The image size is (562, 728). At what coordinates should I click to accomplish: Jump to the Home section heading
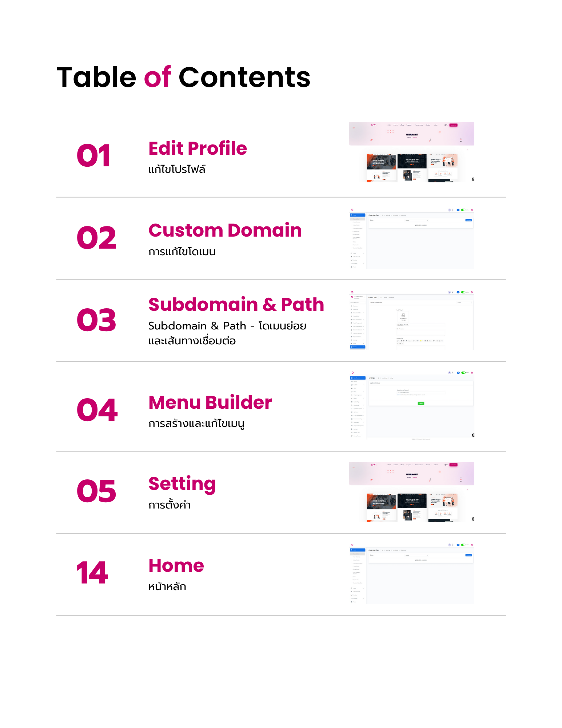(x=176, y=566)
